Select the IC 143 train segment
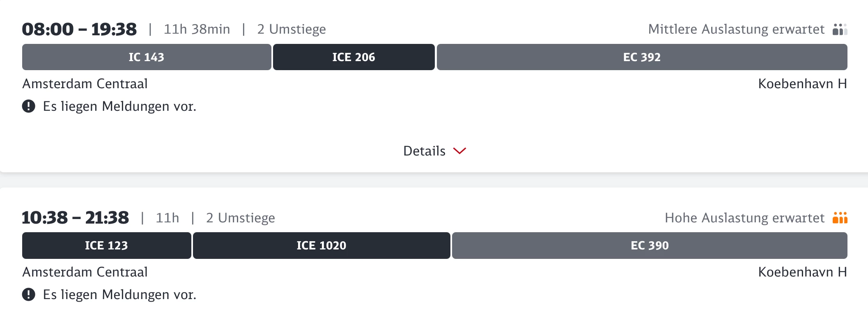868x320 pixels. 146,57
